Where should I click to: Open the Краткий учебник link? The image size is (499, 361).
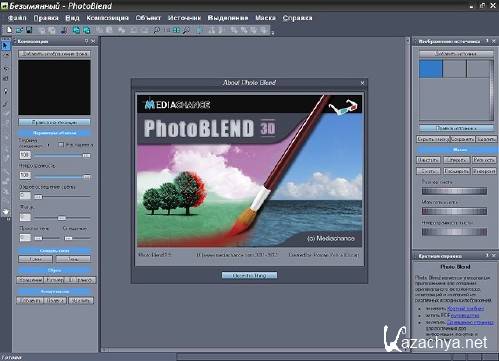tap(465, 308)
